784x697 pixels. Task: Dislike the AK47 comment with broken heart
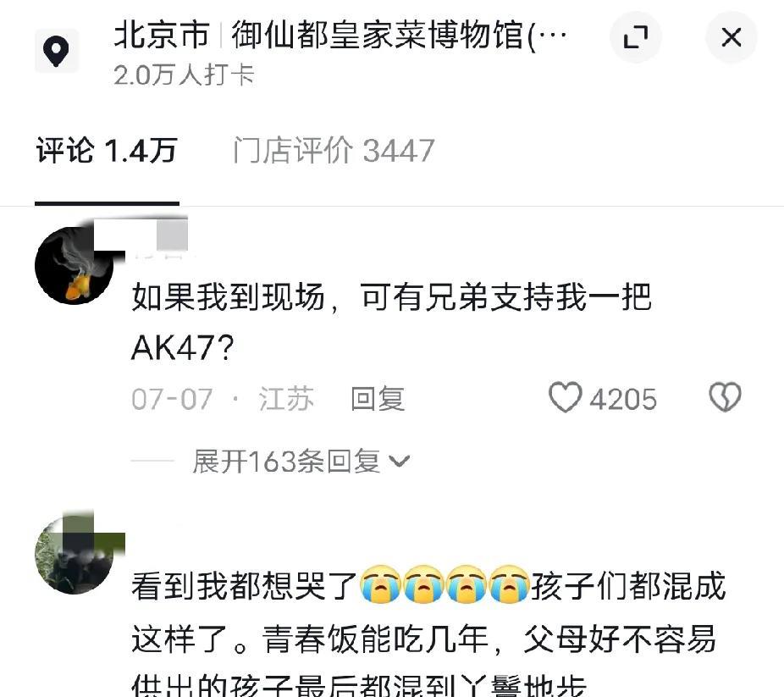click(x=725, y=397)
